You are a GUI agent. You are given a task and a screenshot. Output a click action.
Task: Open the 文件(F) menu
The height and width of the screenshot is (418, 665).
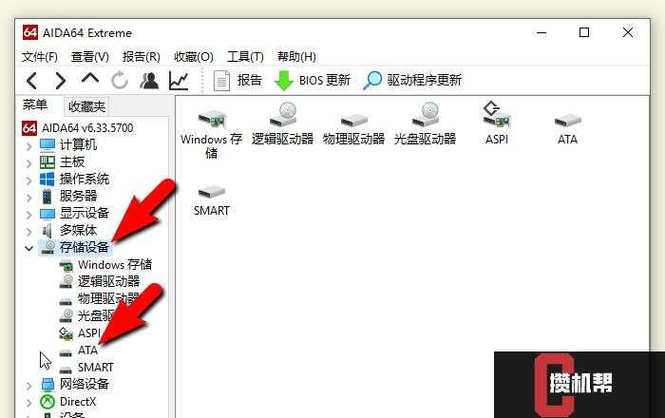[x=39, y=56]
